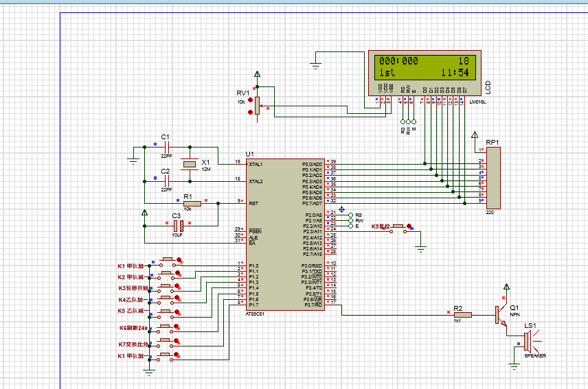588x389 pixels.
Task: Push the K5 push-button actuator
Action: (x=166, y=311)
